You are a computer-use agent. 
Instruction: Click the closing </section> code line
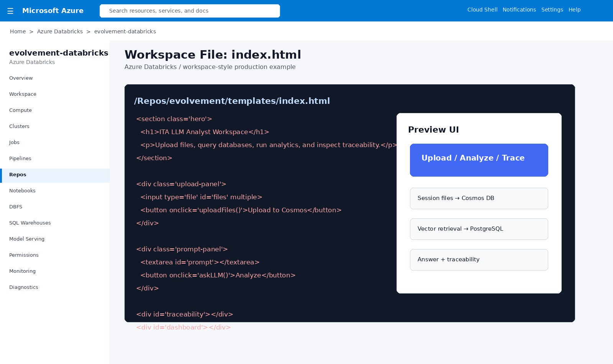click(154, 158)
